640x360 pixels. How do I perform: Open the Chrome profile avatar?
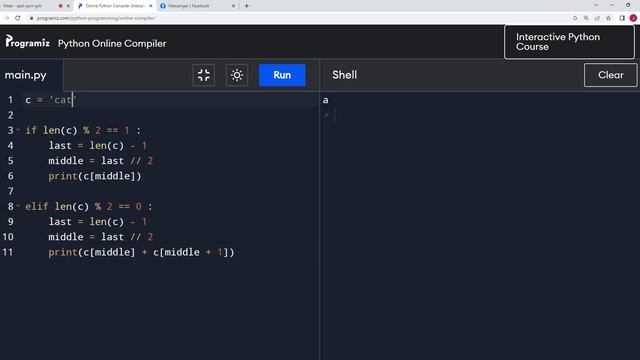(x=633, y=18)
